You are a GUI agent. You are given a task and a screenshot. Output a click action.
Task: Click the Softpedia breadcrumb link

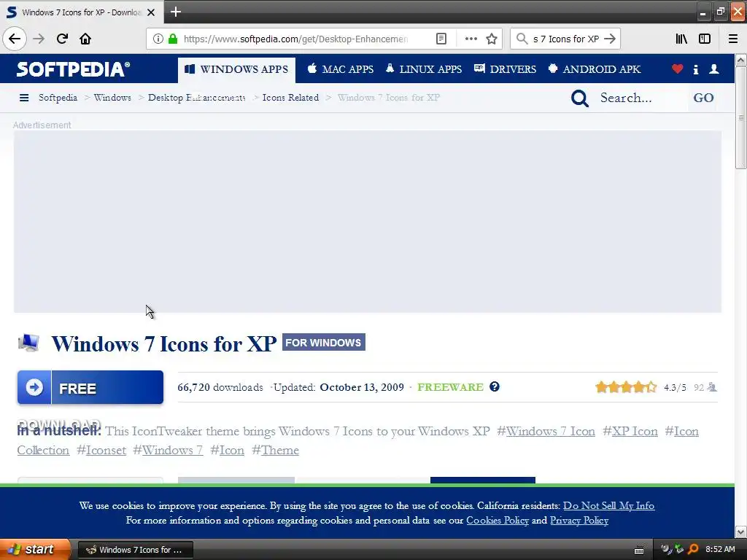(x=58, y=98)
